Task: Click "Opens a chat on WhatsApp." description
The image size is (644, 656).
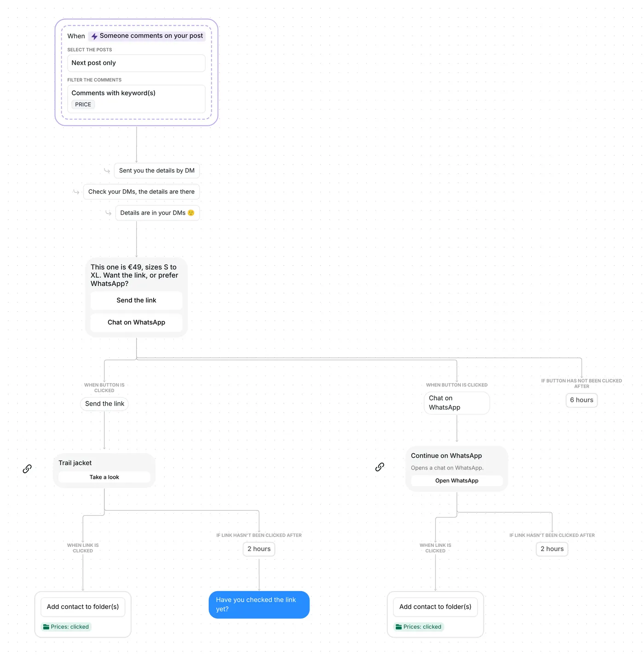Action: tap(447, 468)
